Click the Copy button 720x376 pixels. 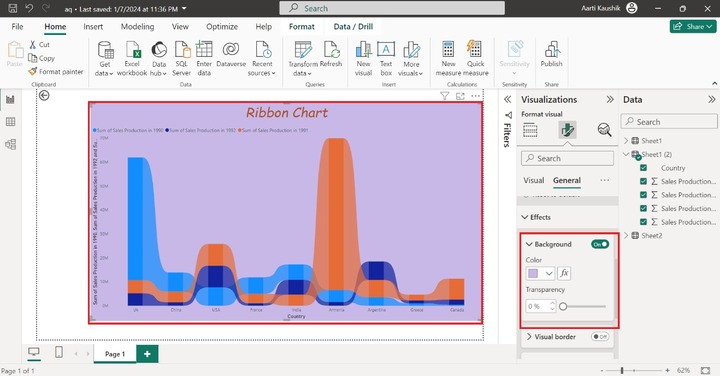click(x=41, y=58)
